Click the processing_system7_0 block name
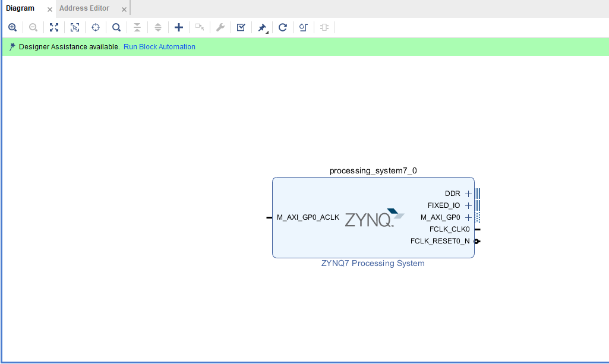Image resolution: width=609 pixels, height=364 pixels. 373,171
